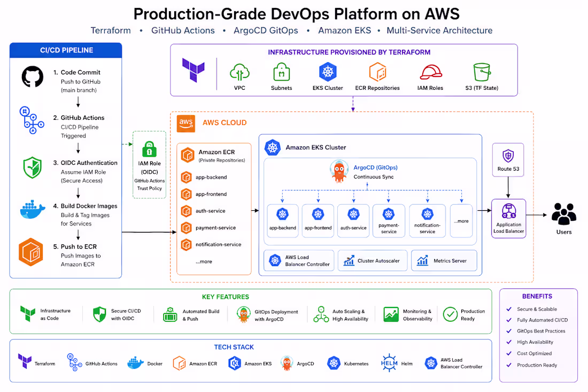This screenshot has height=392, width=588.
Task: Click the 'Continuous Sync' text under ArgoCD
Action: click(x=374, y=176)
